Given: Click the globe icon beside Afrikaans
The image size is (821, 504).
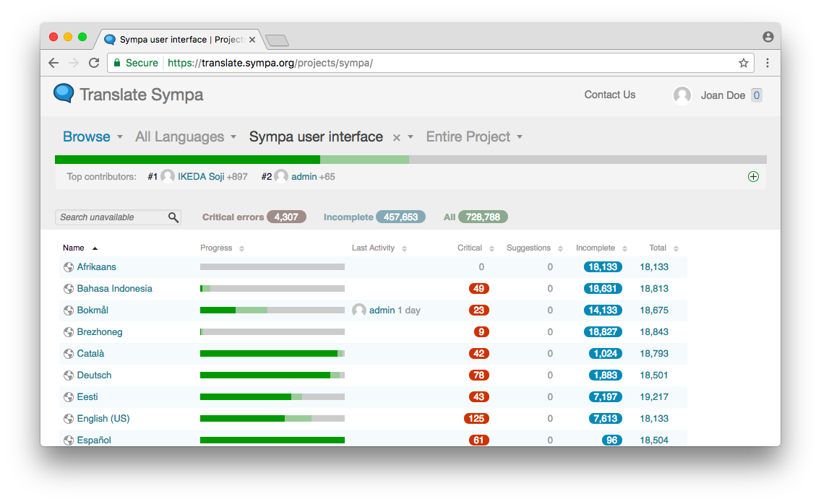Looking at the screenshot, I should (x=68, y=267).
